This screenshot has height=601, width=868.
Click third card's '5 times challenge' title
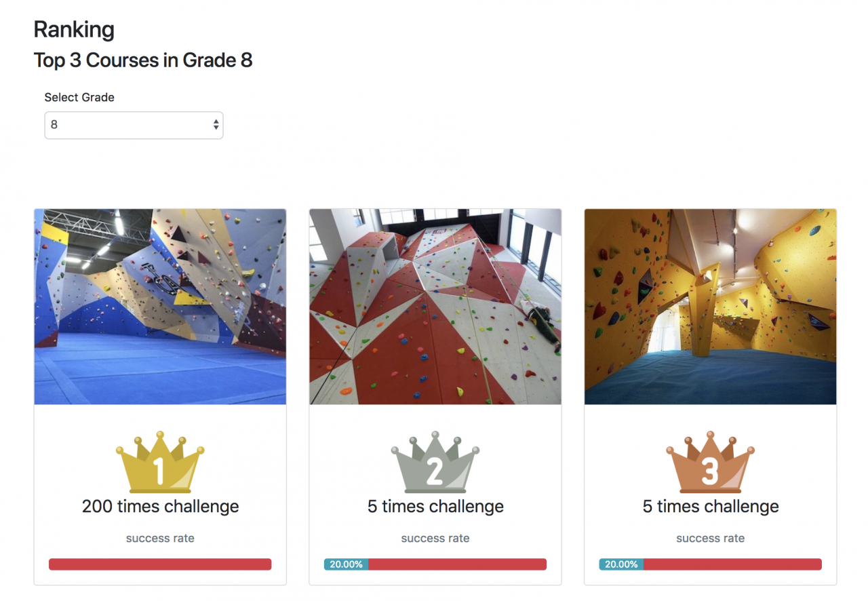[x=710, y=507]
